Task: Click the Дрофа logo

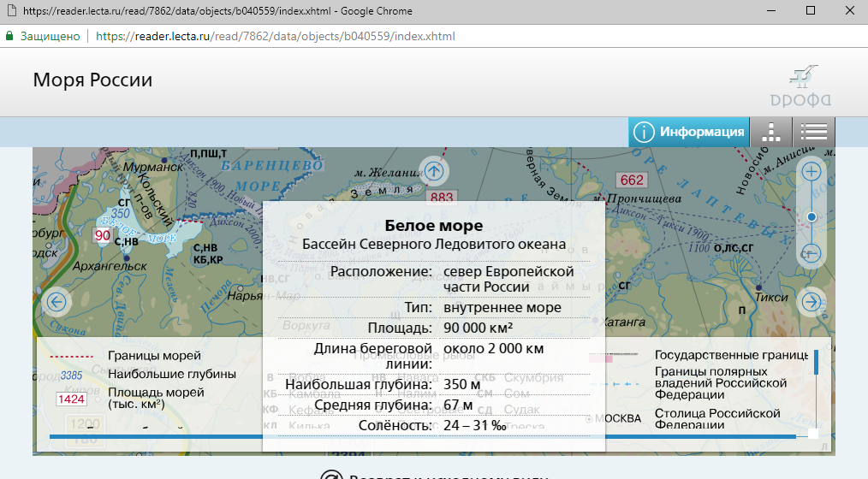Action: pyautogui.click(x=801, y=87)
